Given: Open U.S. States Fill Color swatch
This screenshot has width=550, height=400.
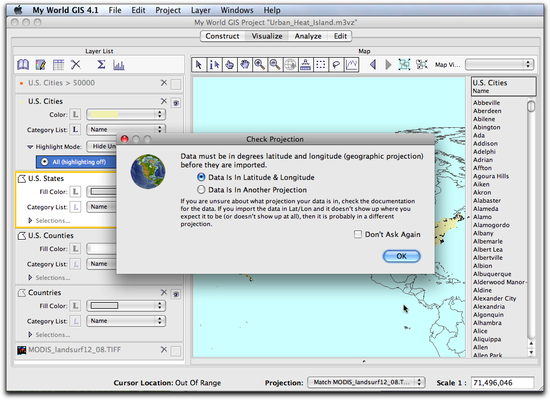Looking at the screenshot, I should click(102, 192).
